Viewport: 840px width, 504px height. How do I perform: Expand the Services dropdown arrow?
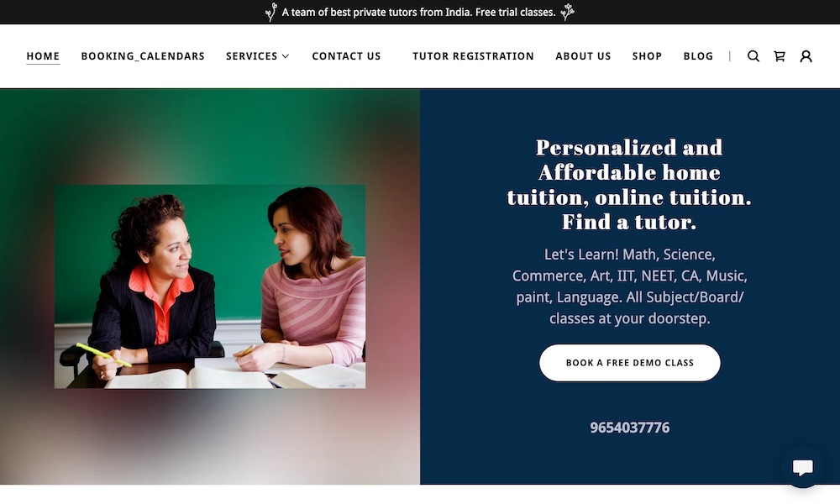coord(286,56)
